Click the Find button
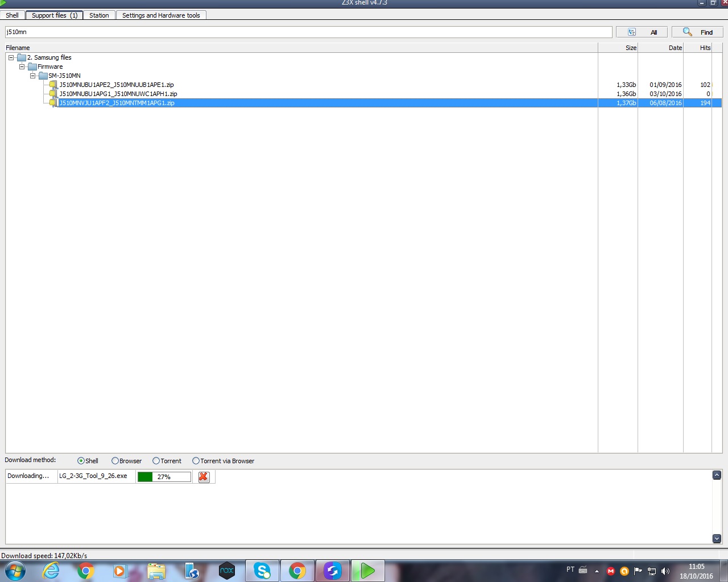The width and height of the screenshot is (728, 582). (697, 32)
